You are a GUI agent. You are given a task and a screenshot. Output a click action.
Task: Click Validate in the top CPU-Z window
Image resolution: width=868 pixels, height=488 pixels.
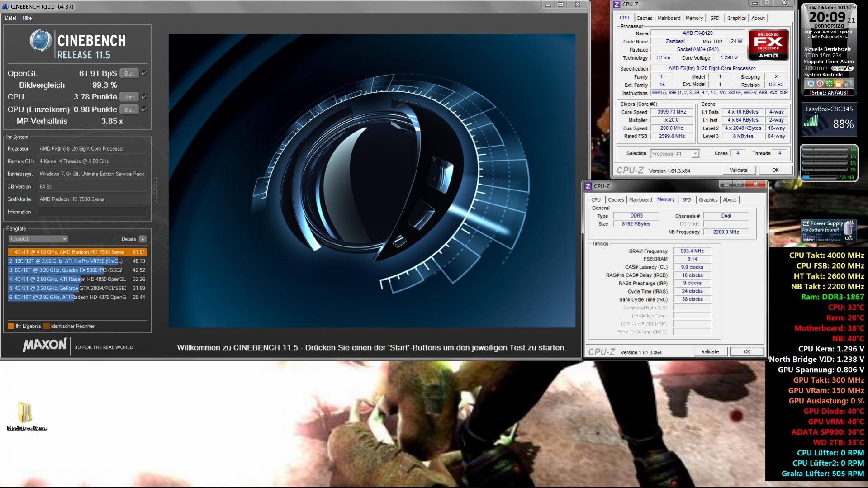pos(739,170)
